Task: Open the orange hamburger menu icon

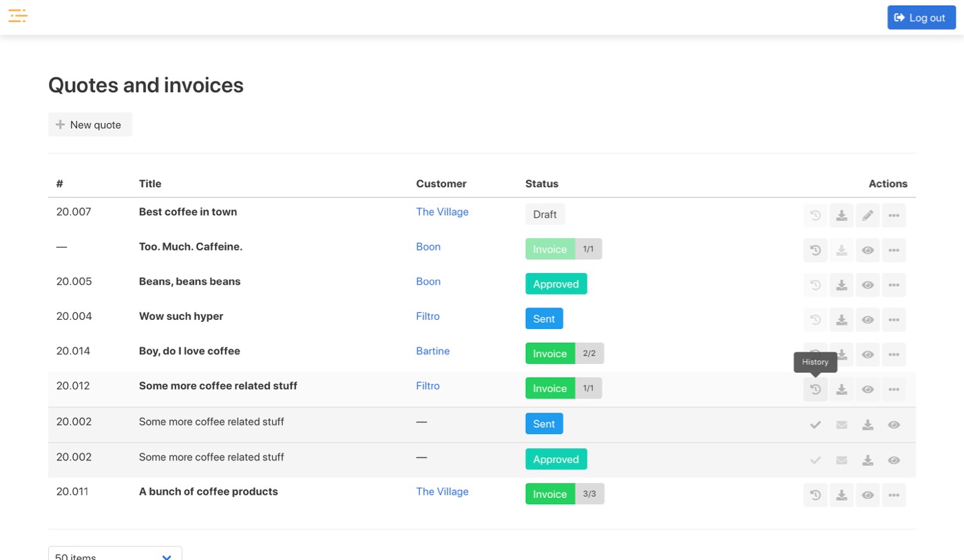Action: [18, 15]
